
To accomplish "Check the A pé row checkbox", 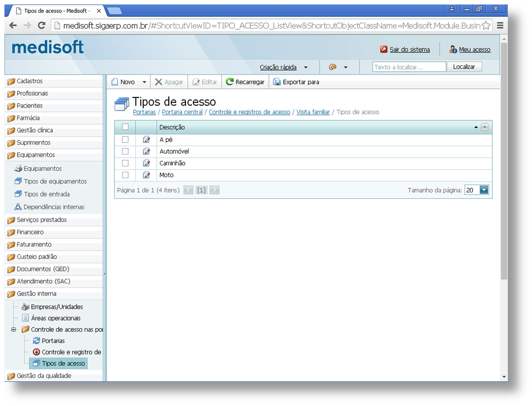I will coord(125,140).
